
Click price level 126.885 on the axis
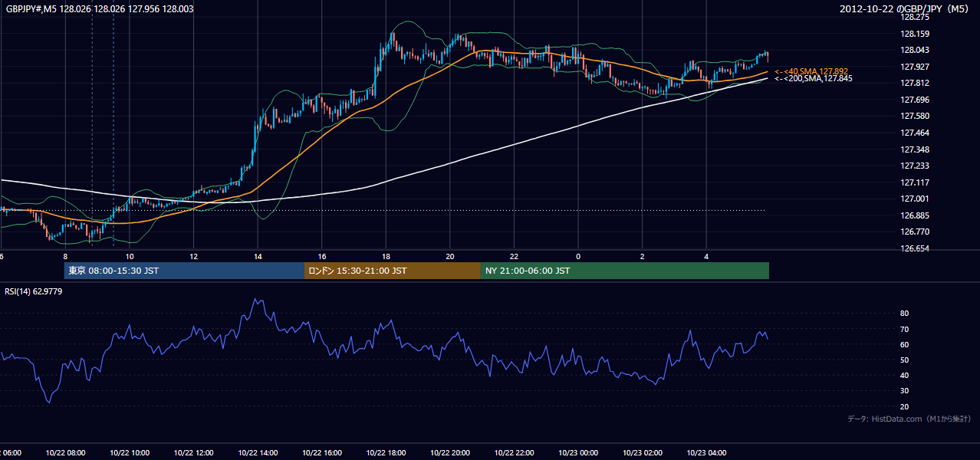pos(916,215)
